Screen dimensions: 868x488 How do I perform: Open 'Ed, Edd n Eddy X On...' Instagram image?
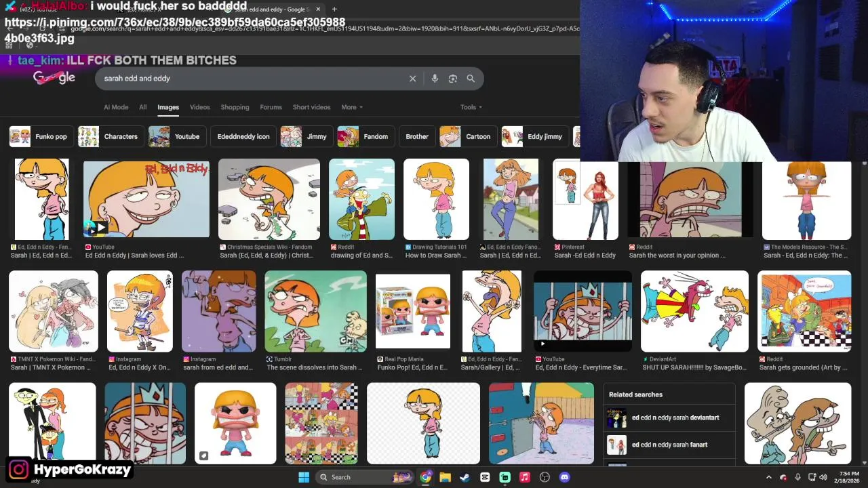point(140,312)
